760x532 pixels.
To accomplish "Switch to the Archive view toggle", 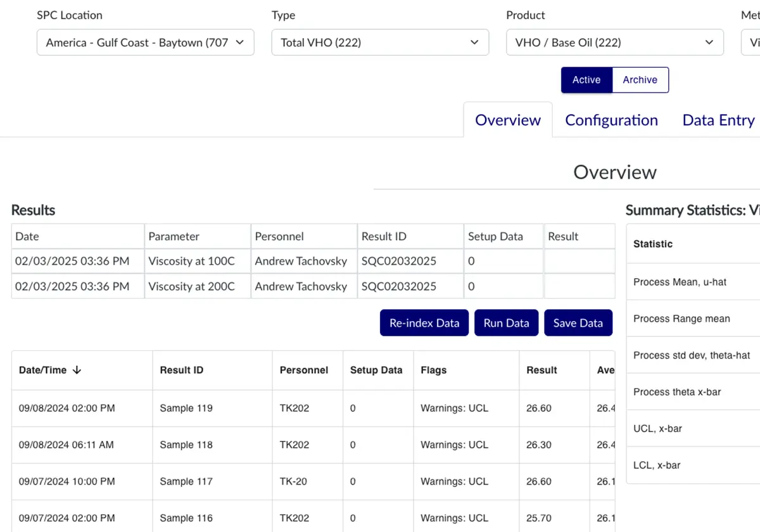I will pyautogui.click(x=640, y=80).
